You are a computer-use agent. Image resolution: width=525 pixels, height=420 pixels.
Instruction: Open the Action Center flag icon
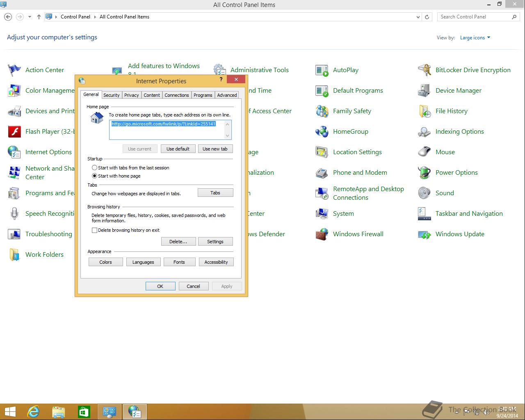point(14,70)
